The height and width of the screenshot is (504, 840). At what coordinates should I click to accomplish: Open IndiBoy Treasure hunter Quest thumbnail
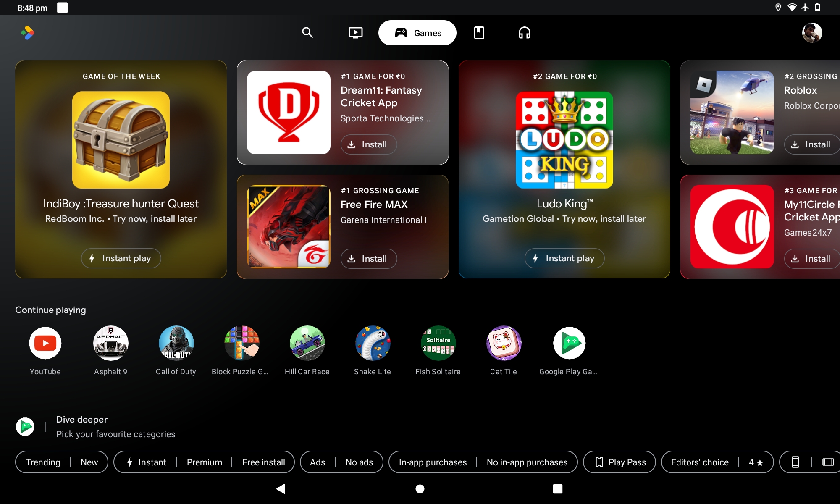click(x=121, y=140)
